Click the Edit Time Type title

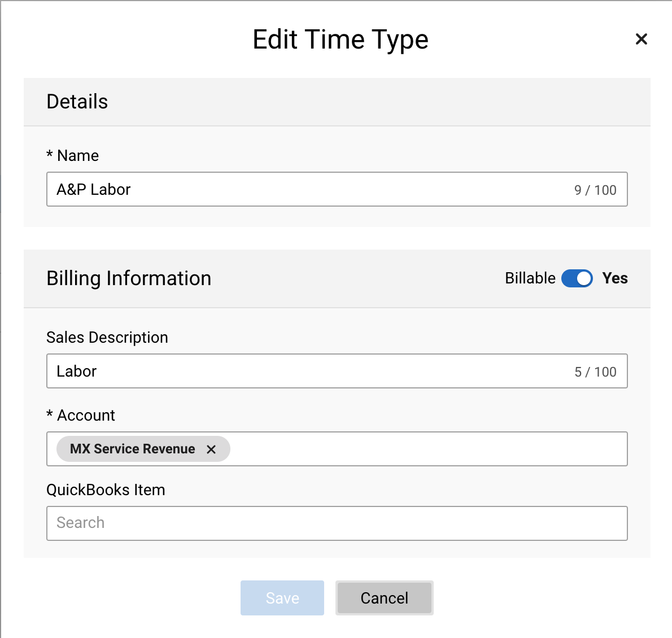[341, 40]
